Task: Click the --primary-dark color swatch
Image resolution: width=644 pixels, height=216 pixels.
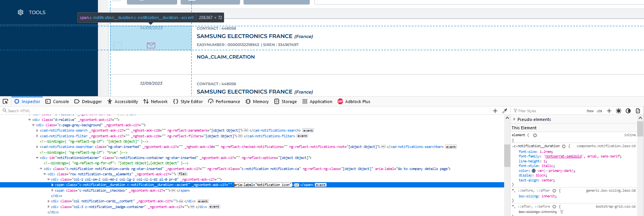Action: coord(534,171)
